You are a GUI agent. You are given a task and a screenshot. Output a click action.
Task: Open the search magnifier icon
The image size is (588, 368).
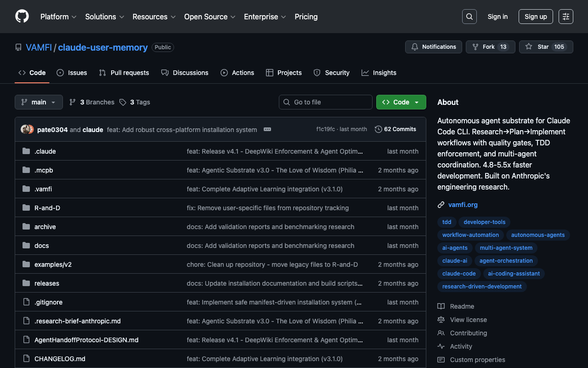point(469,17)
